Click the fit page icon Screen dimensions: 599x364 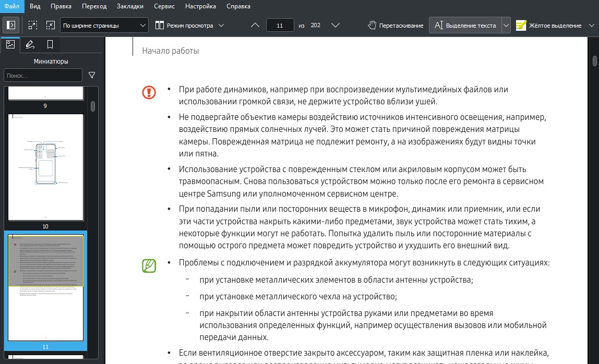click(x=33, y=25)
